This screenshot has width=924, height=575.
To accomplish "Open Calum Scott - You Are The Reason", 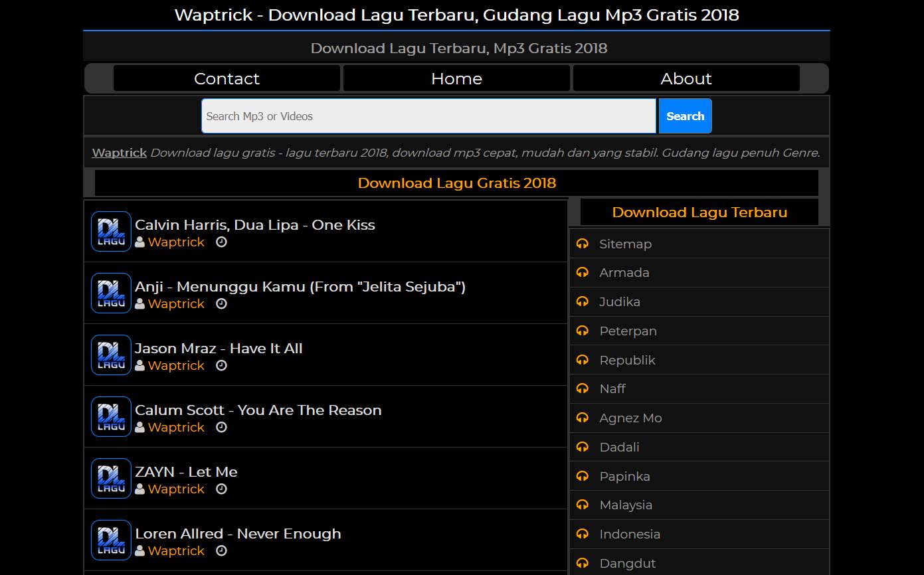I will (x=258, y=410).
